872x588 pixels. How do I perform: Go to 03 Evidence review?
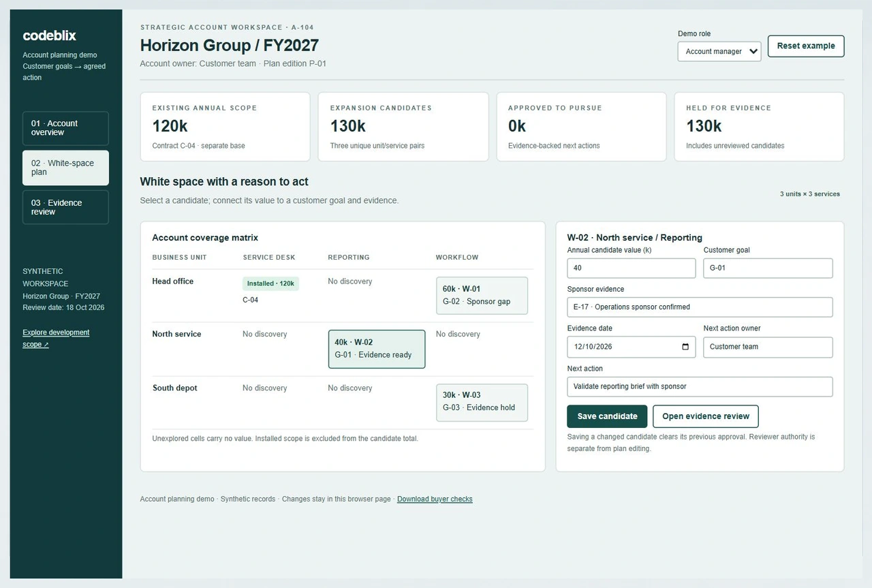[x=65, y=207]
